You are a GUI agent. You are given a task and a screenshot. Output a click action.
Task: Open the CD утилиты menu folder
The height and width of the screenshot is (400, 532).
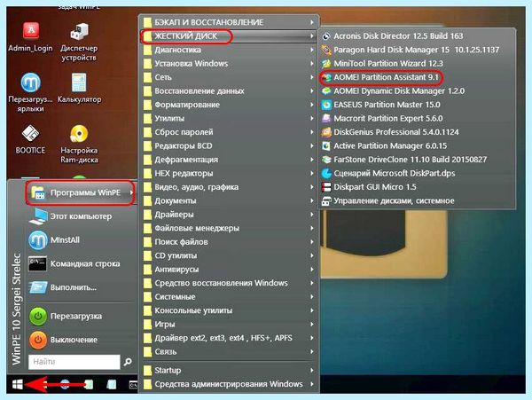pos(229,255)
